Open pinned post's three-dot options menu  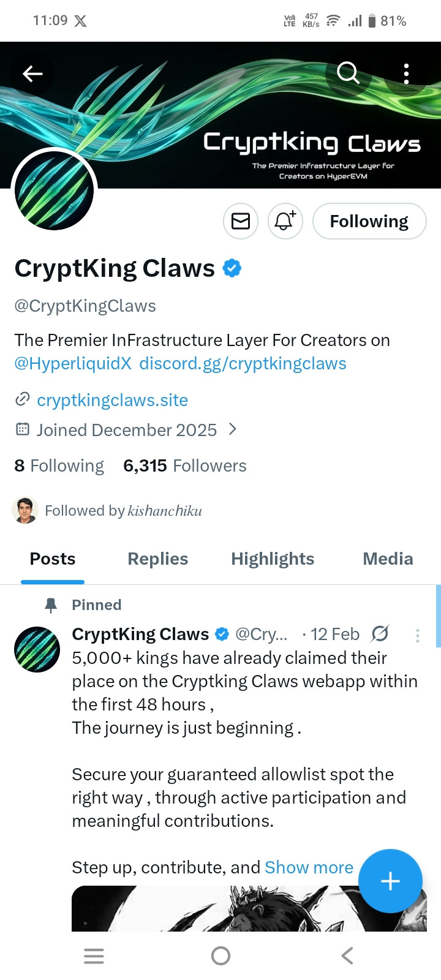417,636
